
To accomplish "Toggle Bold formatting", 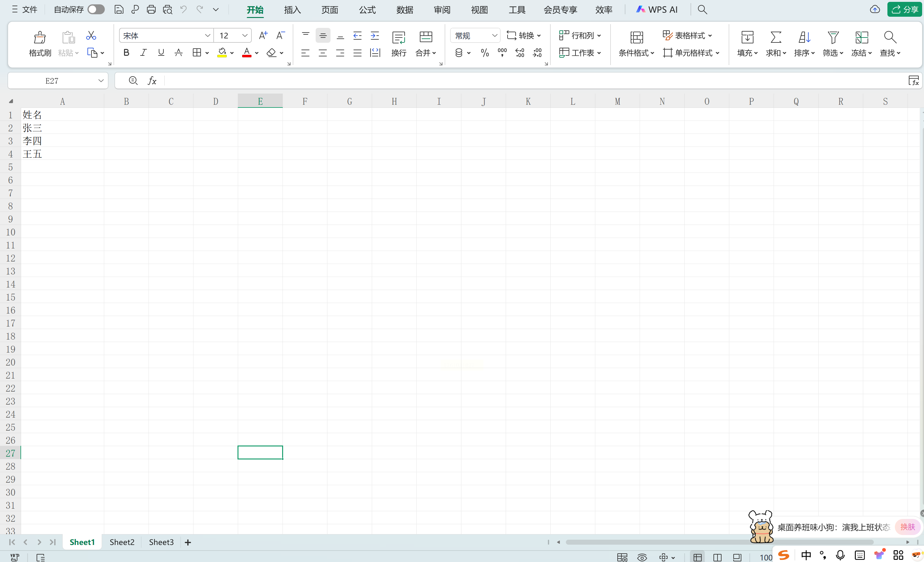I will 127,53.
